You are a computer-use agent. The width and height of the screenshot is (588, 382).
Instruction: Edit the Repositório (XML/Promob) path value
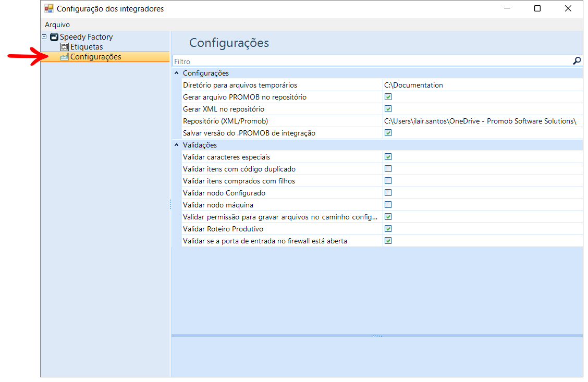pos(482,121)
